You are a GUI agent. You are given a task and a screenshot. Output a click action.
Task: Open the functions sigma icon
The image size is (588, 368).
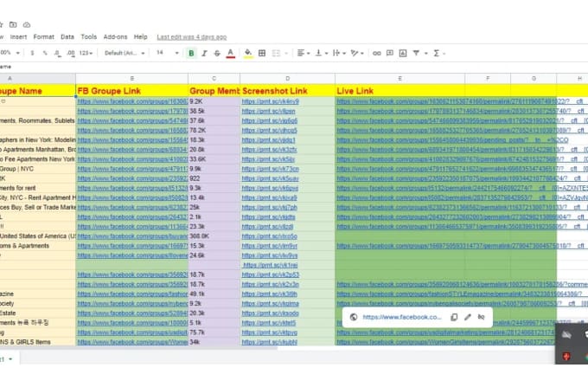pos(437,54)
